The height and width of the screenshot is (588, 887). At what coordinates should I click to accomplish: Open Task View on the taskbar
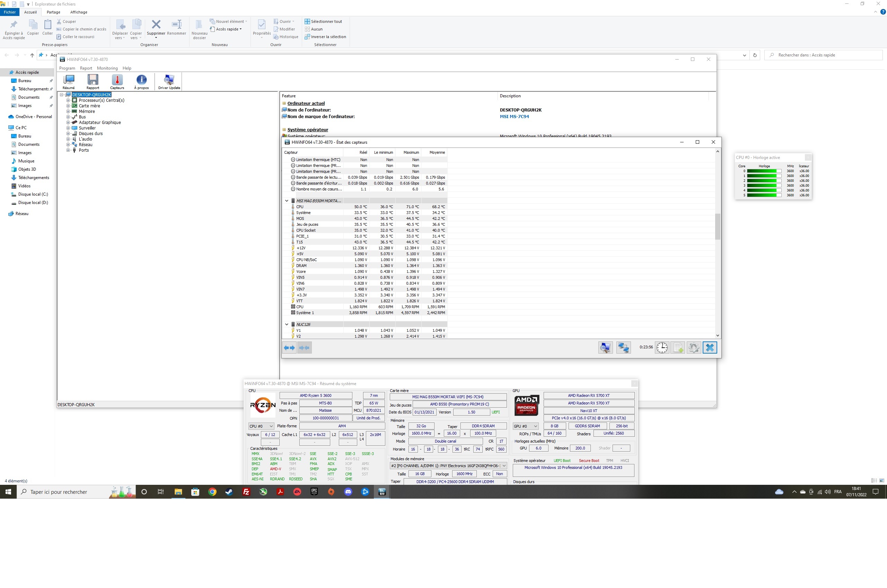coord(160,492)
